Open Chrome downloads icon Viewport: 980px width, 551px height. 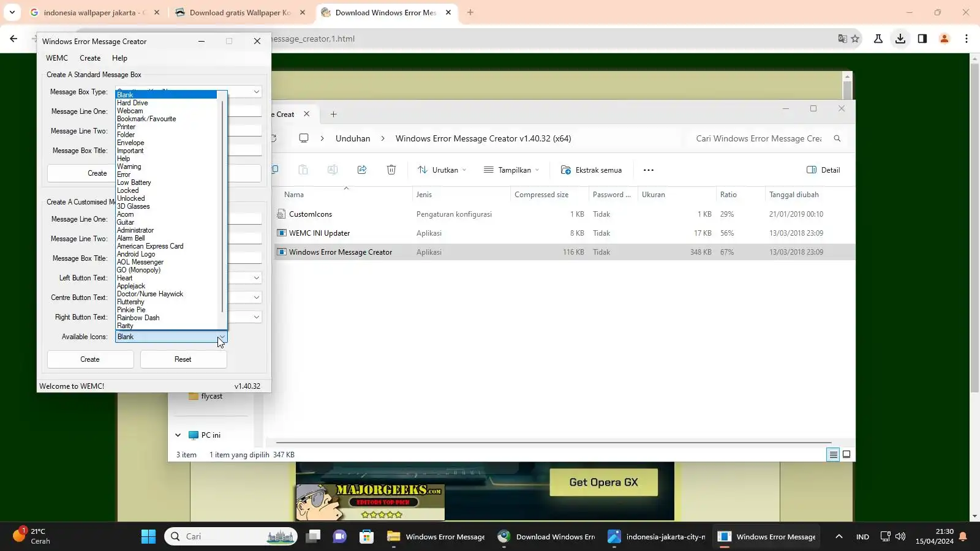tap(900, 39)
